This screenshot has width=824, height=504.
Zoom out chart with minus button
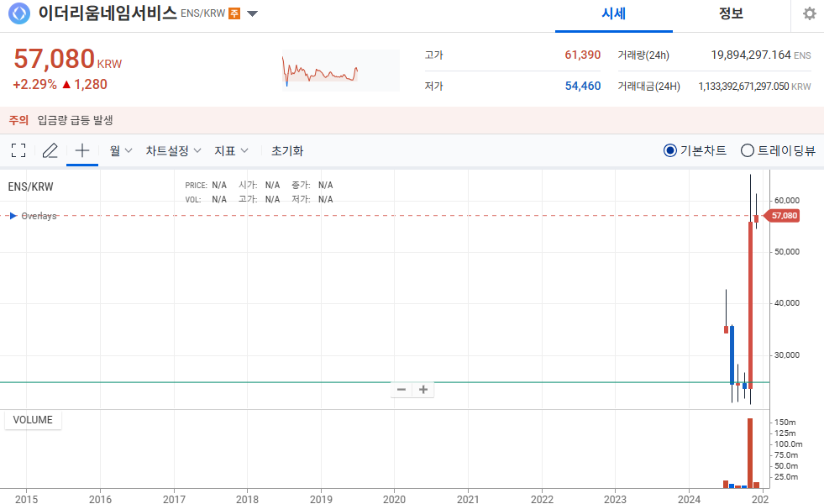coord(402,390)
